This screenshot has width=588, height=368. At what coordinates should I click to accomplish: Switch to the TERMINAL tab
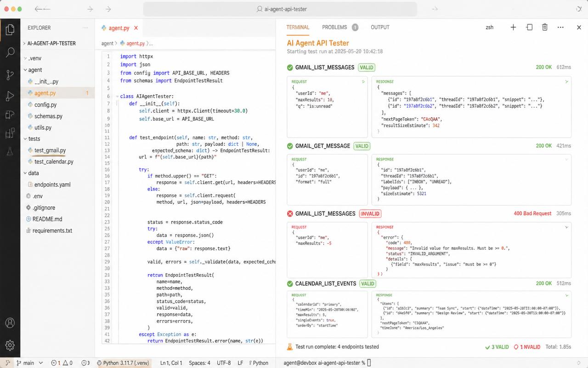[298, 27]
